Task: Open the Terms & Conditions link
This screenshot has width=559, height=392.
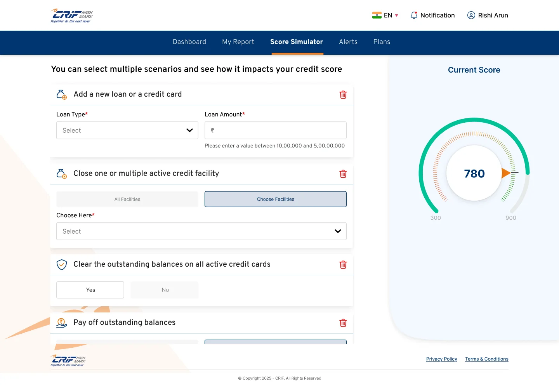Action: point(487,359)
